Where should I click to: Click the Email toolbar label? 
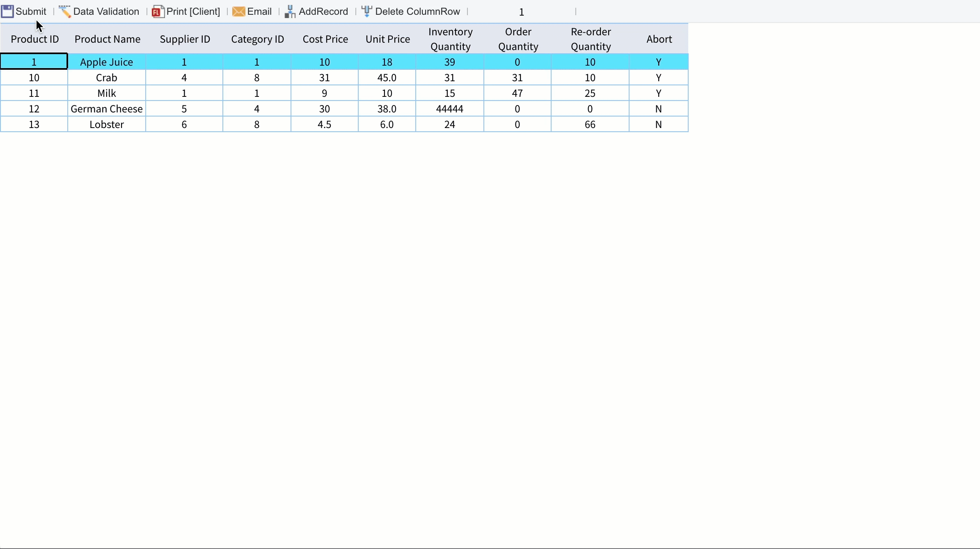[260, 11]
